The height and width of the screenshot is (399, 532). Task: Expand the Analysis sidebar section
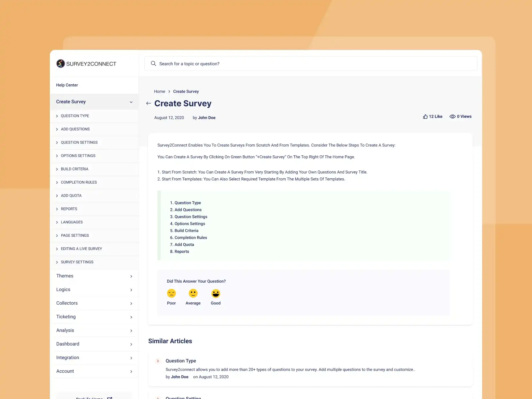point(131,331)
